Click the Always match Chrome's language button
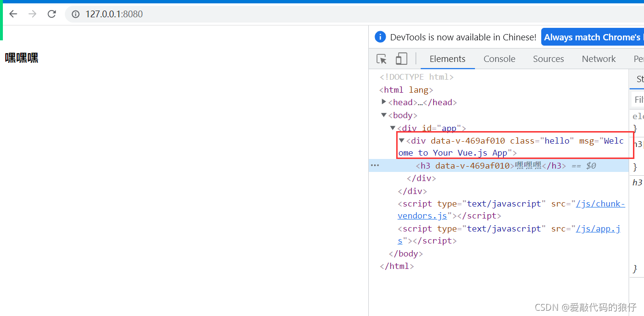 click(592, 37)
